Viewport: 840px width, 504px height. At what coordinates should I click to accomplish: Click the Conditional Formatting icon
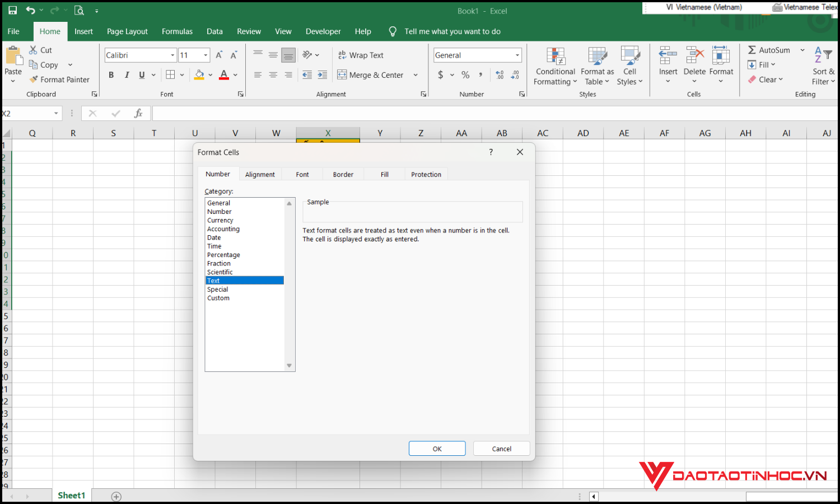[x=555, y=57]
